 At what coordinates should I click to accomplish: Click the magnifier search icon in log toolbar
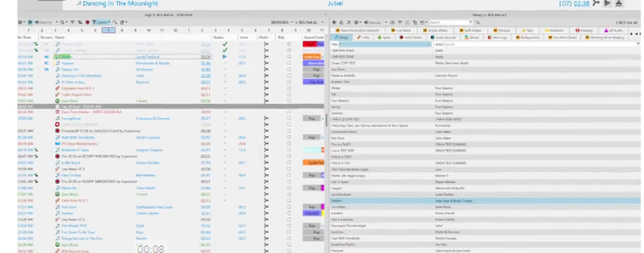tap(115, 22)
